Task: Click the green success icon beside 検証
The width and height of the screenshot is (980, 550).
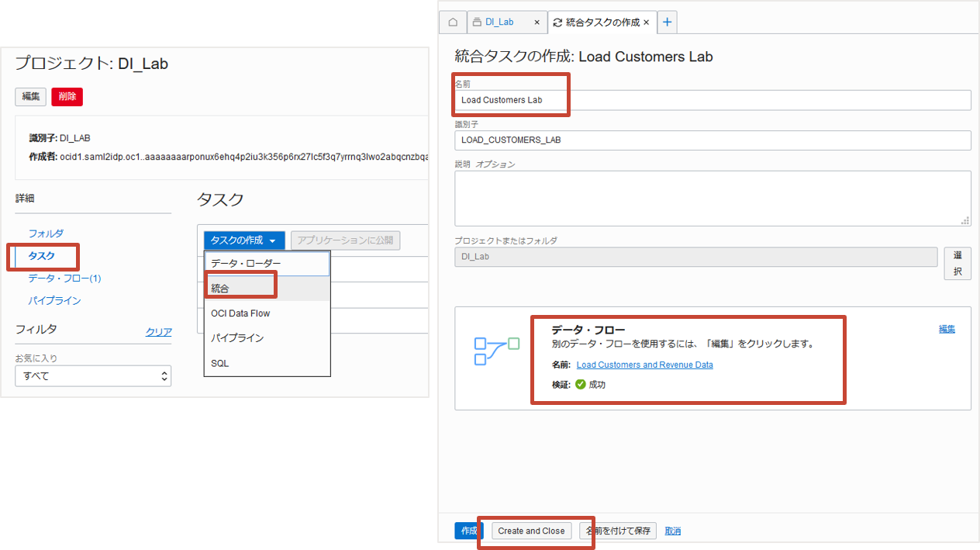Action: [x=581, y=383]
